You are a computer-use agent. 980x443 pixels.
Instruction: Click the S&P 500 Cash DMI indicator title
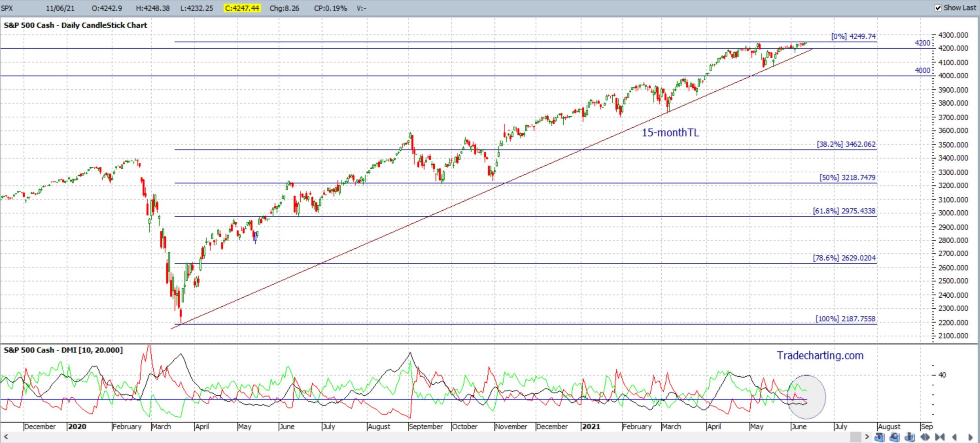63,350
